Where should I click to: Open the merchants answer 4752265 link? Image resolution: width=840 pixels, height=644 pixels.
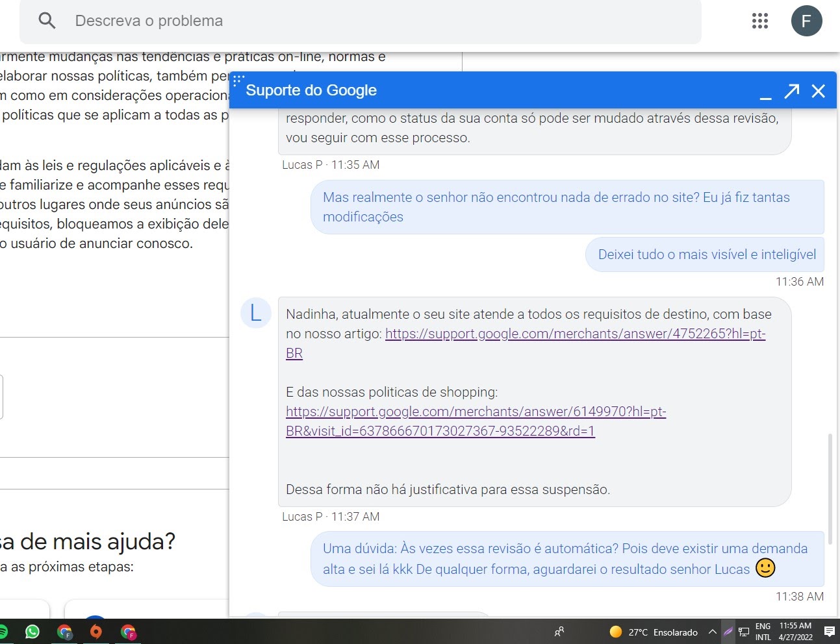(x=526, y=343)
